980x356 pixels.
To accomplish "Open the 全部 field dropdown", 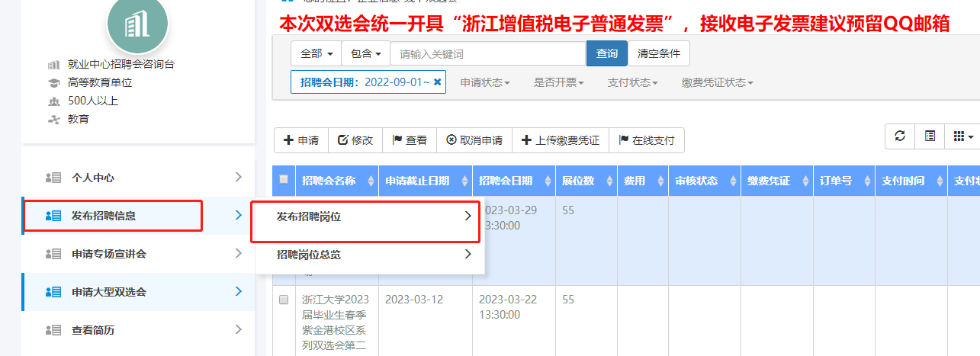I will coord(316,53).
